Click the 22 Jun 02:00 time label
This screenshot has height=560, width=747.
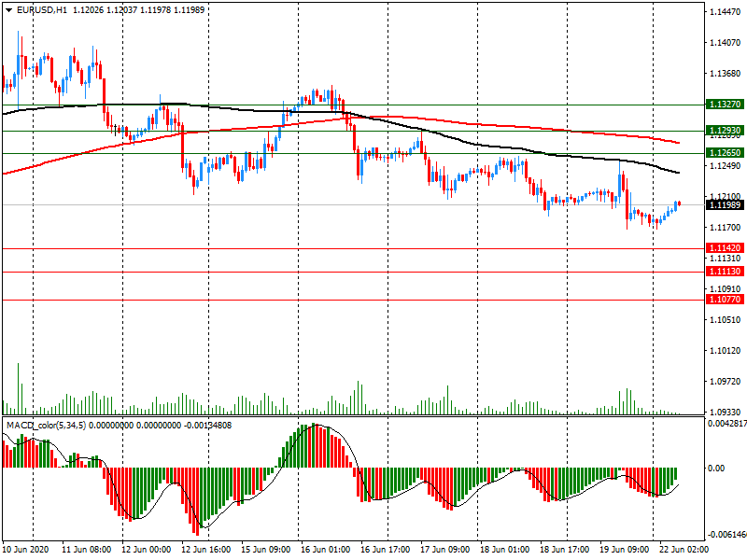pyautogui.click(x=683, y=551)
